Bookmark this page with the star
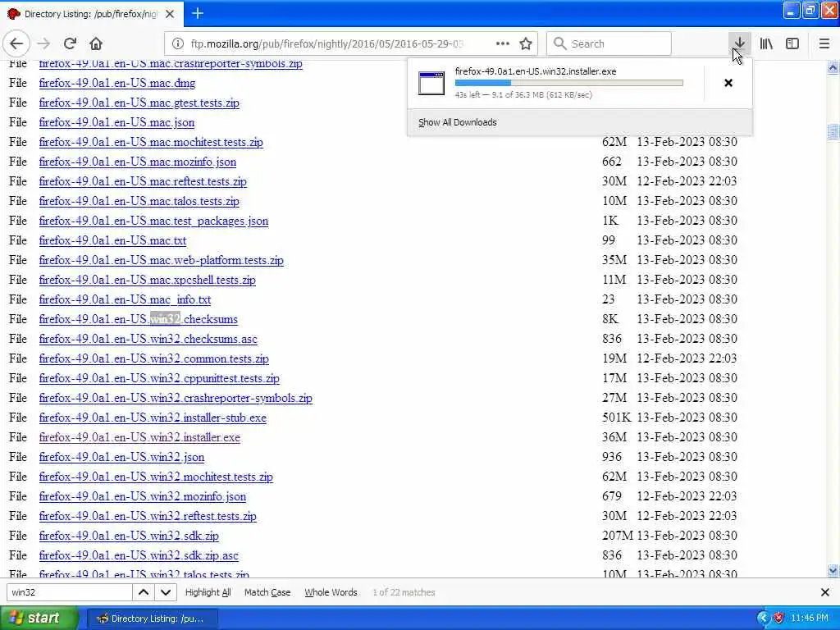Image resolution: width=840 pixels, height=630 pixels. 526,43
